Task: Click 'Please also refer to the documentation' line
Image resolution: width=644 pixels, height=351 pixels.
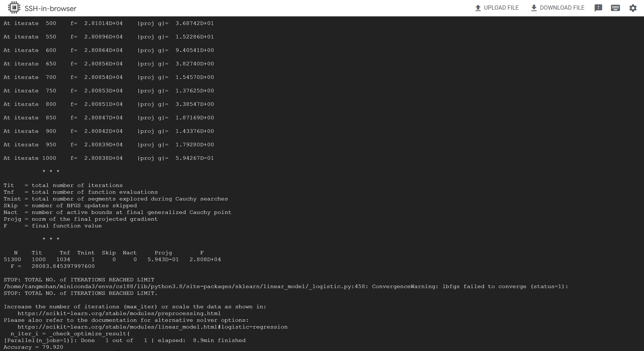Action: (126, 320)
